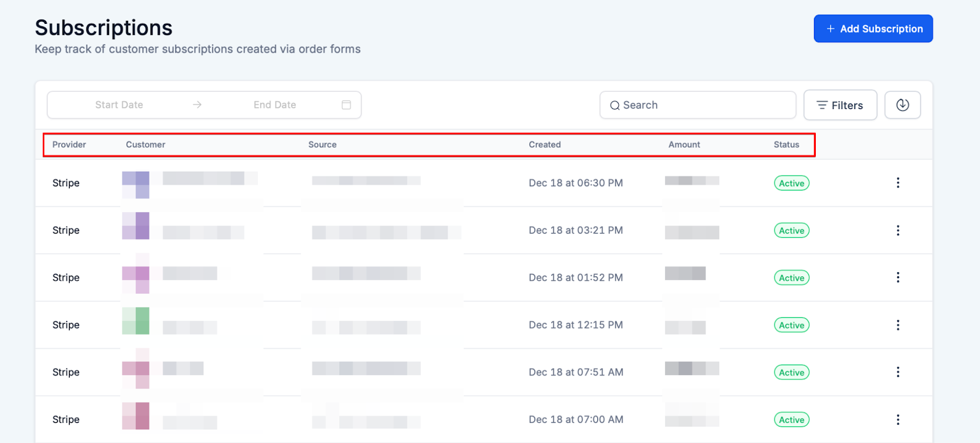Click the Customer column header
980x443 pixels.
point(145,145)
